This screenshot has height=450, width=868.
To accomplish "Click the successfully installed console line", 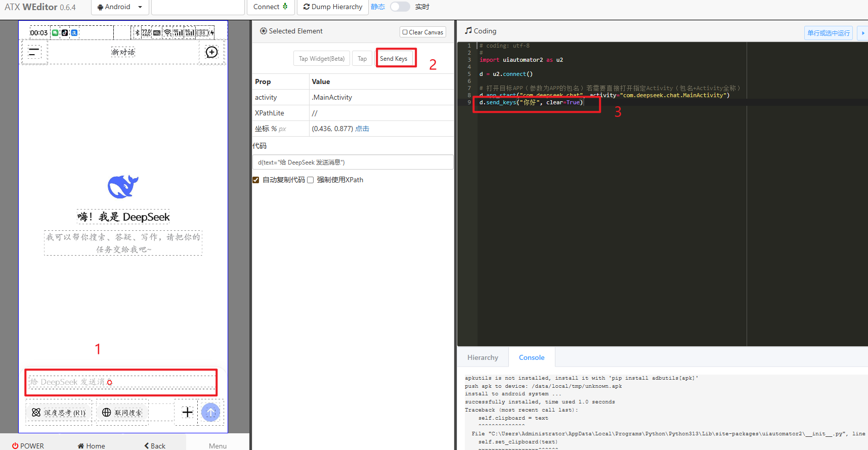I will 540,402.
